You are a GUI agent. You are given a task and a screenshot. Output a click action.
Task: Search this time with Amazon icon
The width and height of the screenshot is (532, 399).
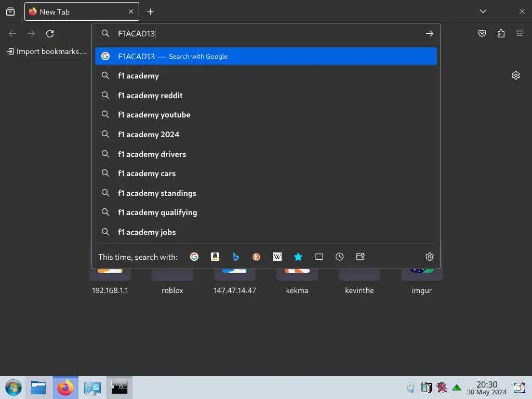pyautogui.click(x=215, y=257)
